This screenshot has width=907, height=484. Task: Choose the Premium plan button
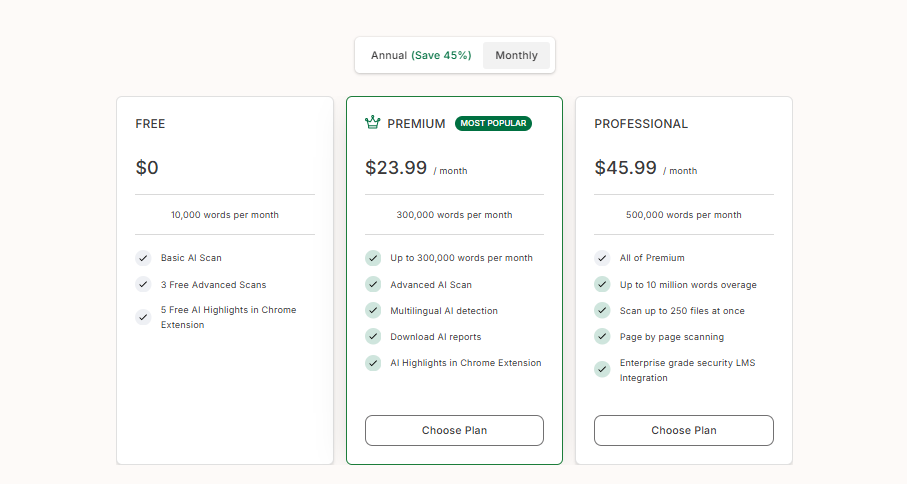pyautogui.click(x=454, y=430)
